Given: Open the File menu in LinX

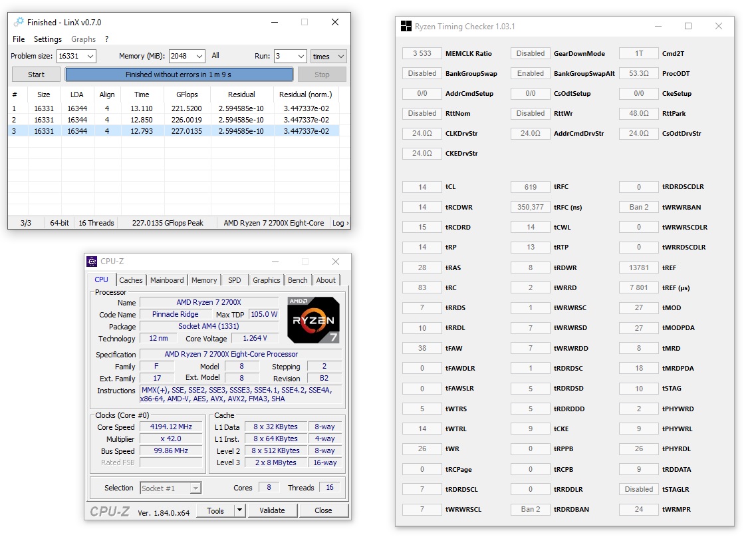Looking at the screenshot, I should click(19, 39).
